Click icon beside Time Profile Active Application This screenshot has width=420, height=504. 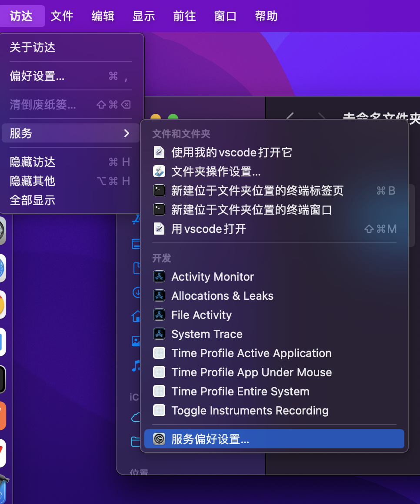[x=159, y=353]
